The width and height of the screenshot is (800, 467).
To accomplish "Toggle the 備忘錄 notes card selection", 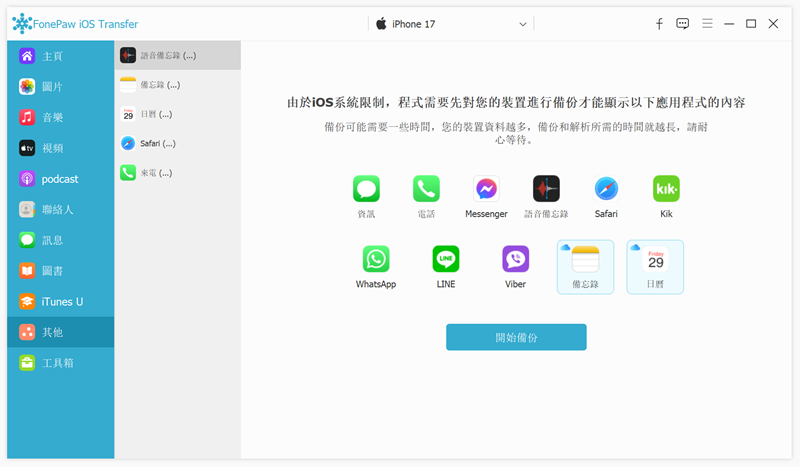I will click(x=585, y=267).
